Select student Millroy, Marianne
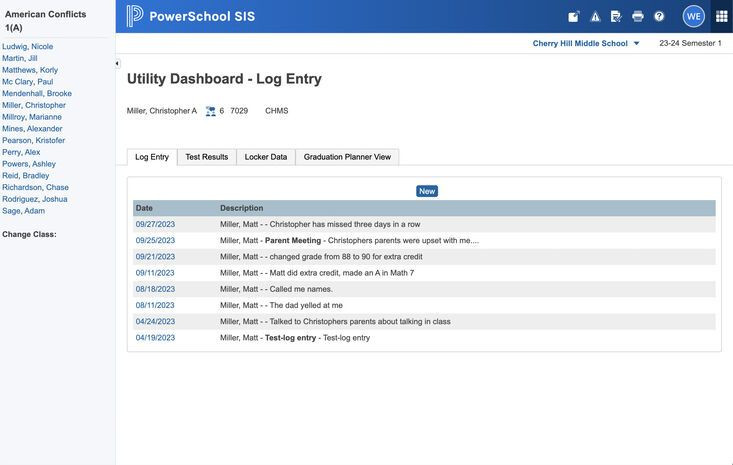This screenshot has width=733, height=465. 32,117
